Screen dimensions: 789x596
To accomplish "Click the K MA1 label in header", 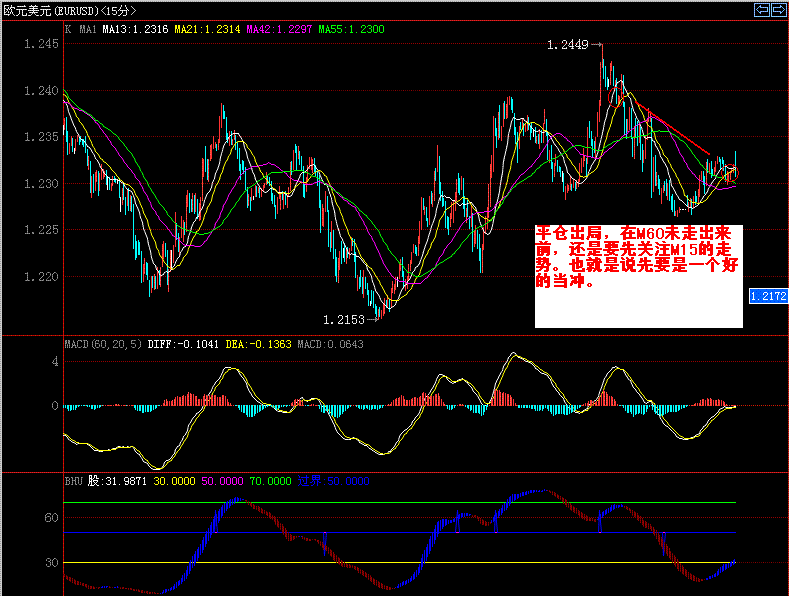I will coord(81,29).
